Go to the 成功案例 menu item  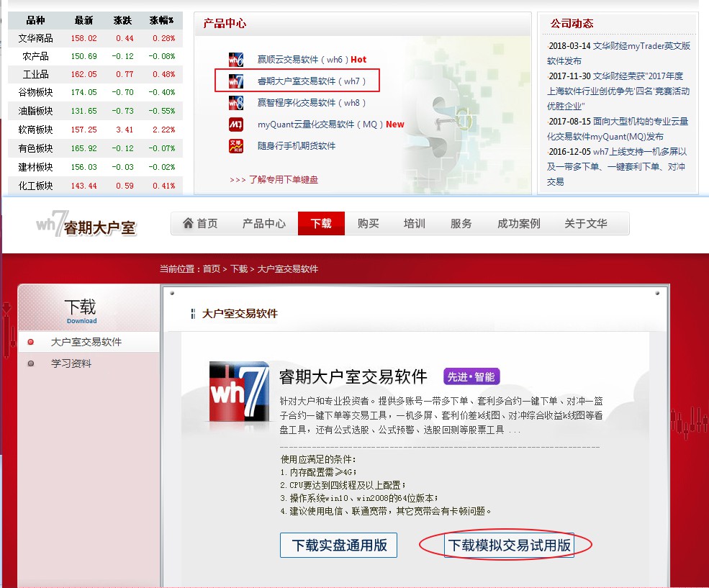(518, 224)
